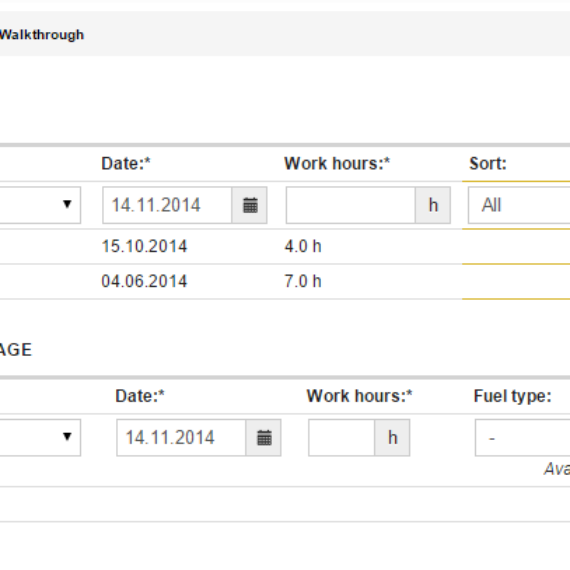This screenshot has height=570, width=570.
Task: Focus date field in the Sort row
Action: coord(167,205)
